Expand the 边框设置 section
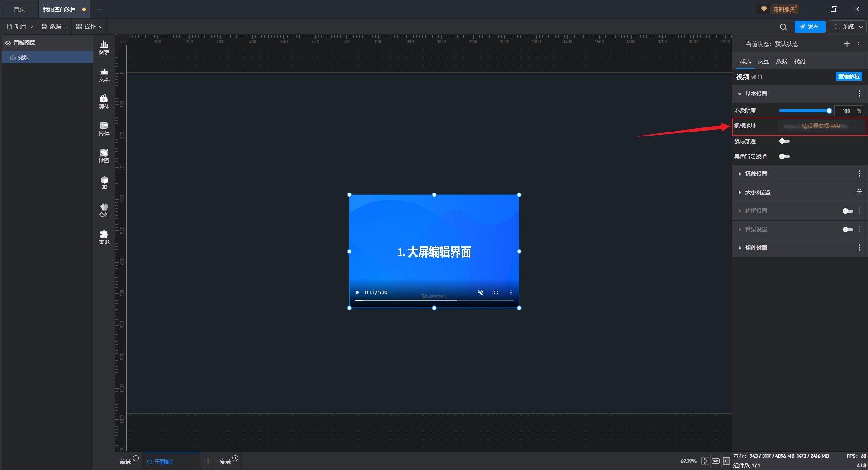This screenshot has height=470, width=868. pyautogui.click(x=740, y=211)
